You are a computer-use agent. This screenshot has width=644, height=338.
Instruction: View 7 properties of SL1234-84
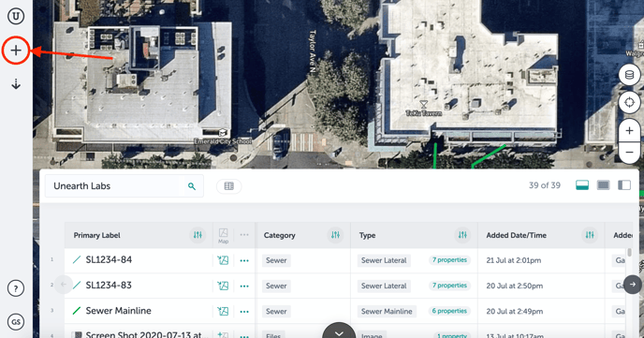click(449, 260)
